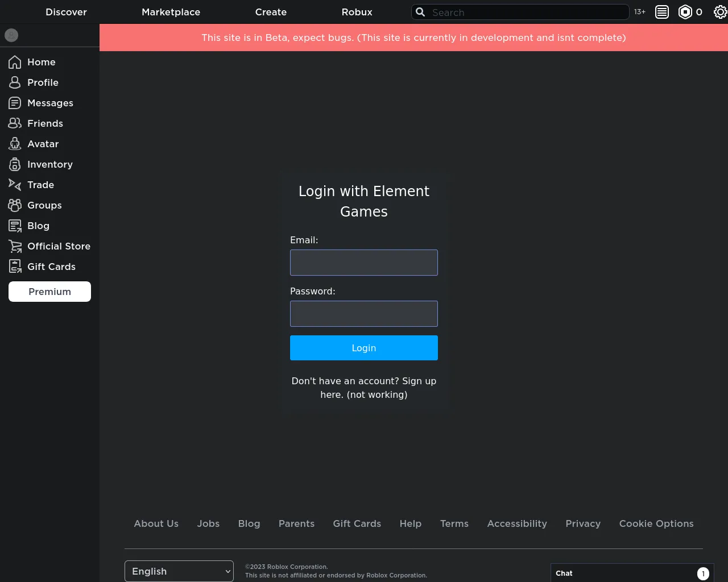Image resolution: width=728 pixels, height=582 pixels.
Task: Open the notifications list icon in header
Action: tap(662, 12)
